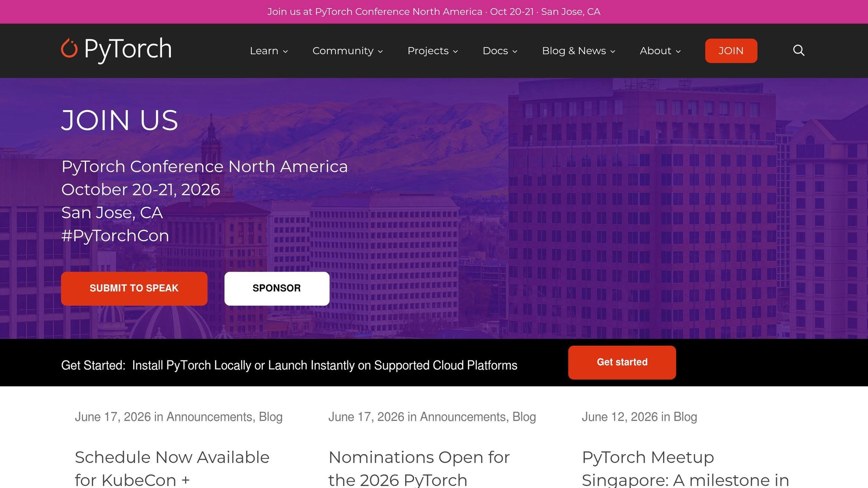
Task: Click the PyTorch Conference North America hero text
Action: click(x=204, y=166)
